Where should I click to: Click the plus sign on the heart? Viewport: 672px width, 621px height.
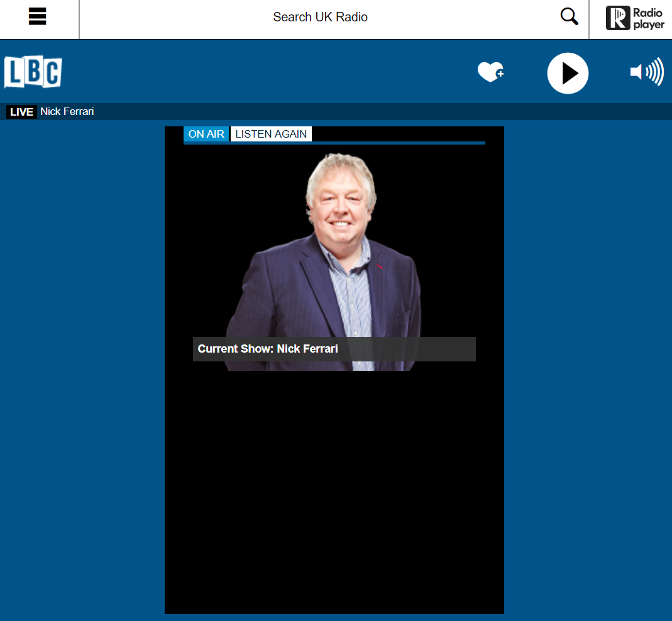click(500, 74)
